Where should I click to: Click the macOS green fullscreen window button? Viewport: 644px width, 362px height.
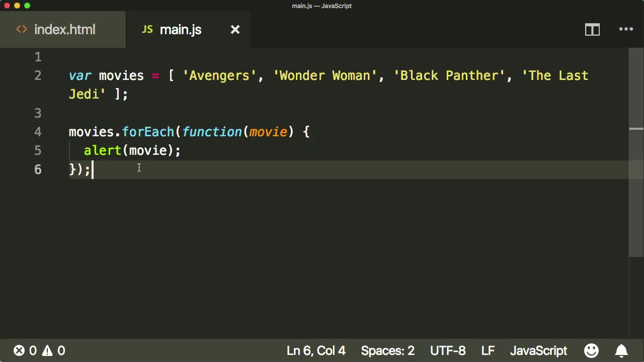tap(27, 6)
